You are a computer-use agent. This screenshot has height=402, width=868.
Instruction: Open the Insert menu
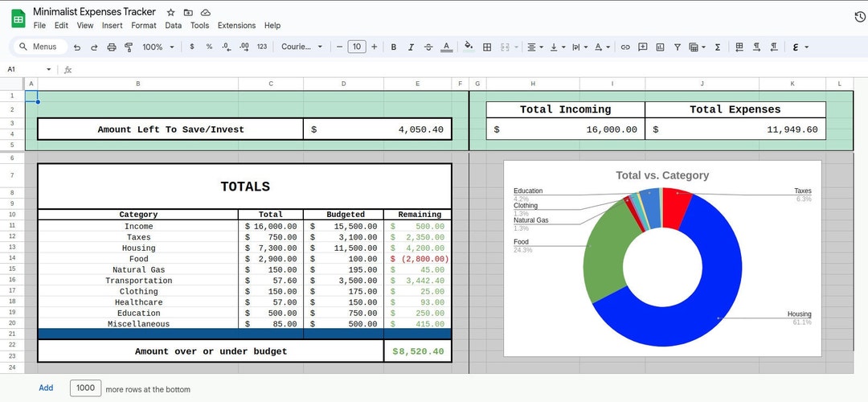click(x=113, y=26)
